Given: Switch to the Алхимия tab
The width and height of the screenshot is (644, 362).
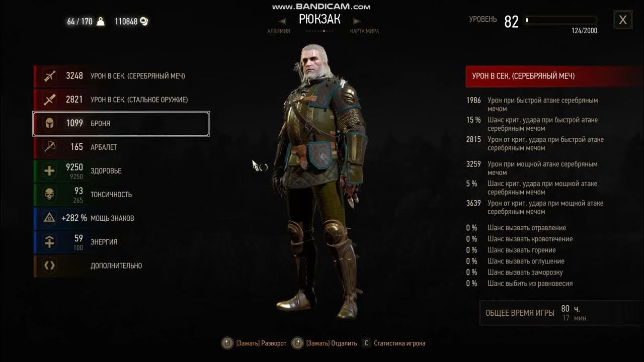Looking at the screenshot, I should pos(279,31).
